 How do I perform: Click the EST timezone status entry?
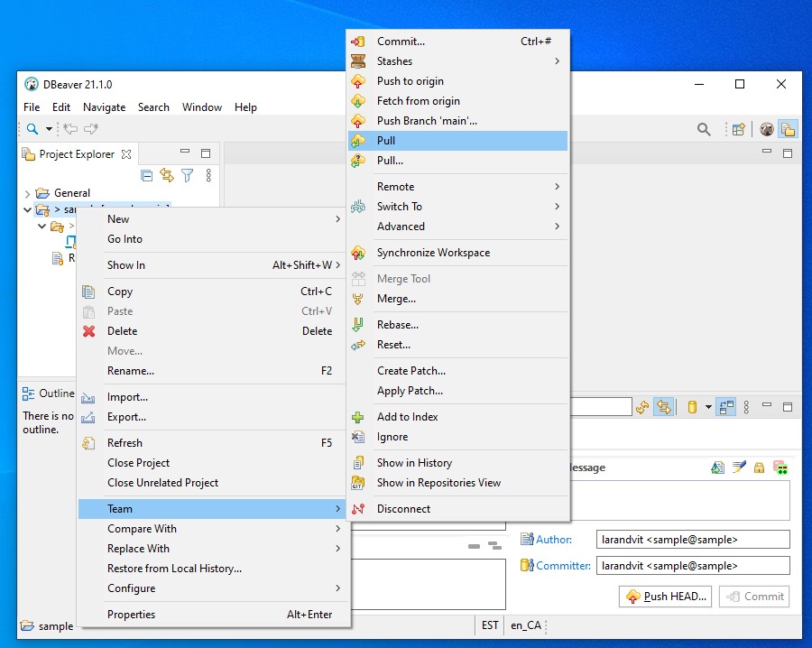click(x=490, y=625)
